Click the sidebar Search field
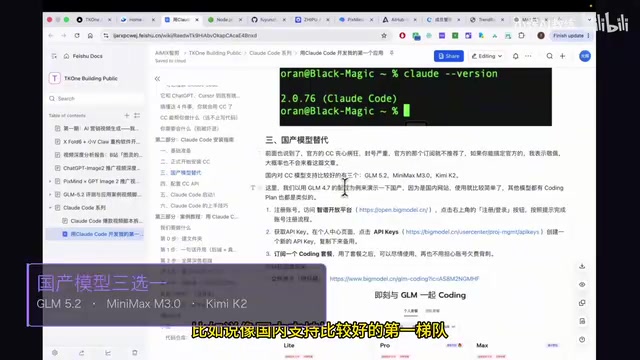The height and width of the screenshot is (360, 640). coord(96,98)
